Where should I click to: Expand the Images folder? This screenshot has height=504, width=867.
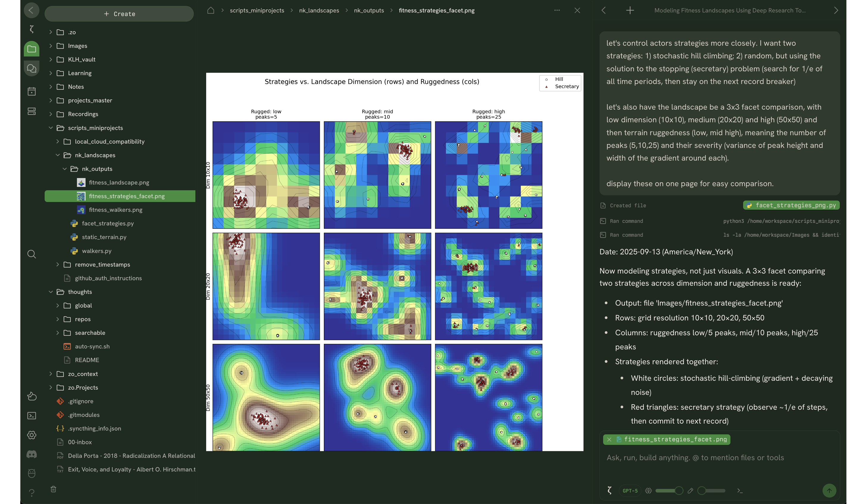tap(51, 46)
